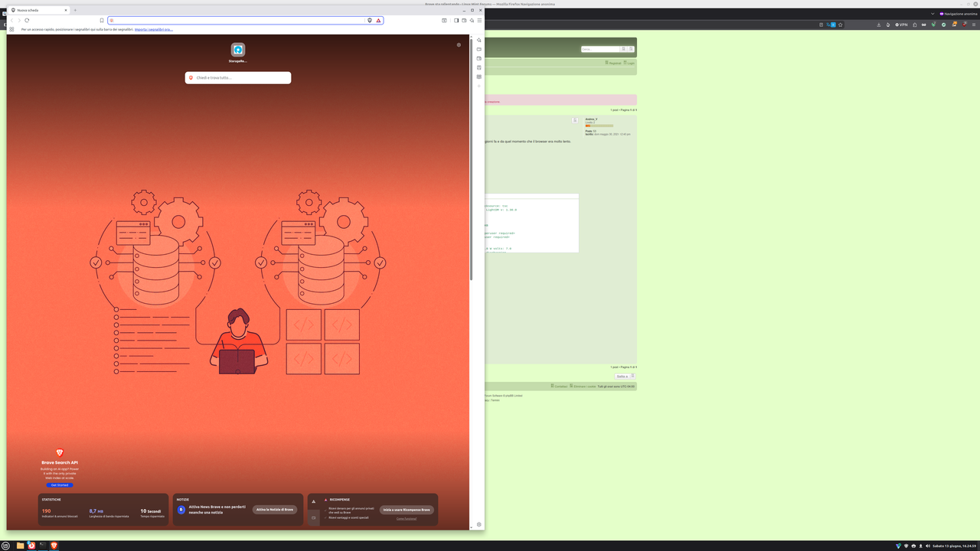Click Importa i segnalibri ora link

pyautogui.click(x=154, y=29)
